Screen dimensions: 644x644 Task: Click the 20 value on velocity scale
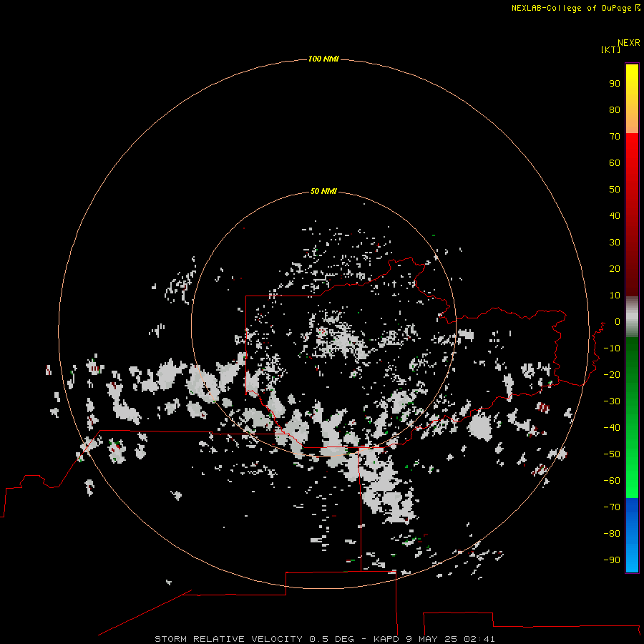(x=615, y=269)
